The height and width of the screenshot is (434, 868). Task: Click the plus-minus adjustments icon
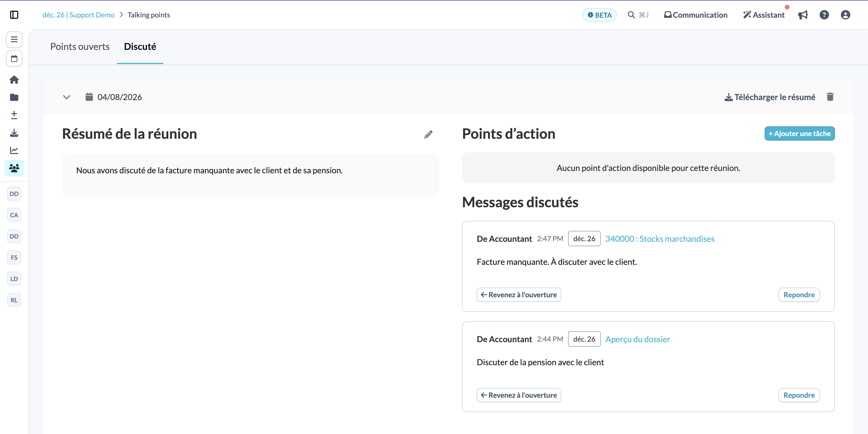point(14,115)
